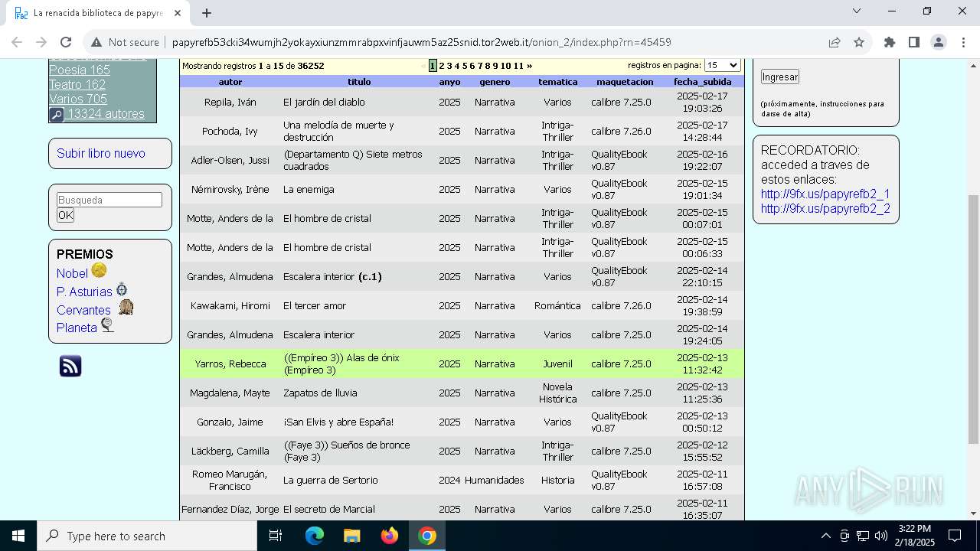The image size is (980, 551).
Task: Select title Zapatos de lluvia
Action: [x=320, y=393]
